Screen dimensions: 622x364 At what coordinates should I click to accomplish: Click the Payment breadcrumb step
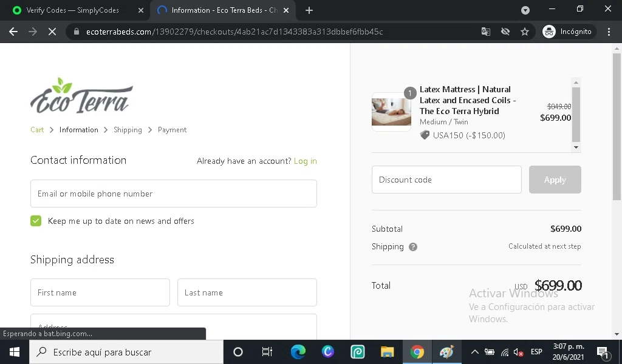tap(172, 129)
